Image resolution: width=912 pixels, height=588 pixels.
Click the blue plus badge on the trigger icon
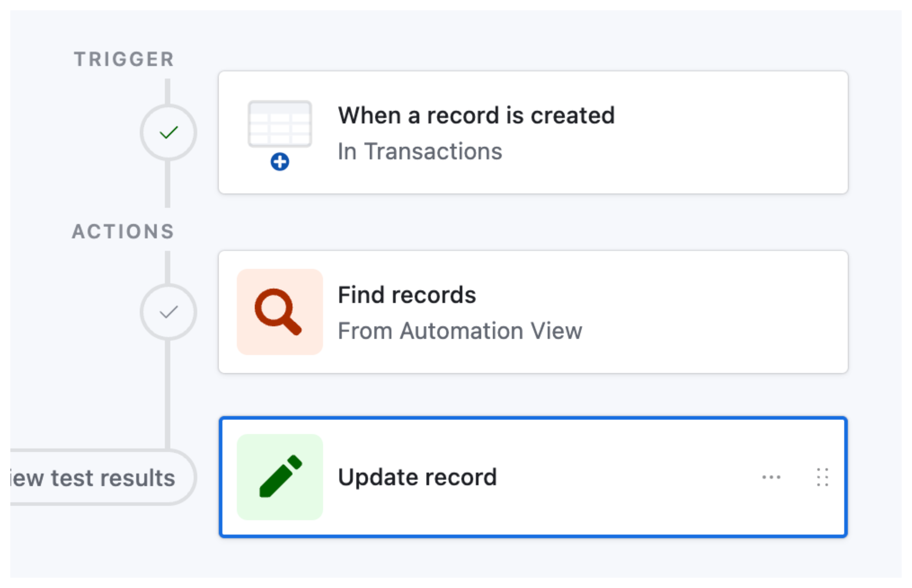click(280, 162)
